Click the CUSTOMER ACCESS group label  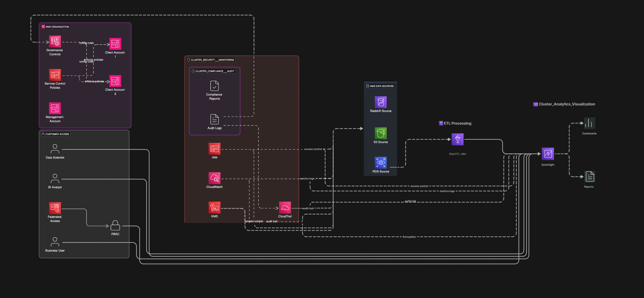[55, 134]
